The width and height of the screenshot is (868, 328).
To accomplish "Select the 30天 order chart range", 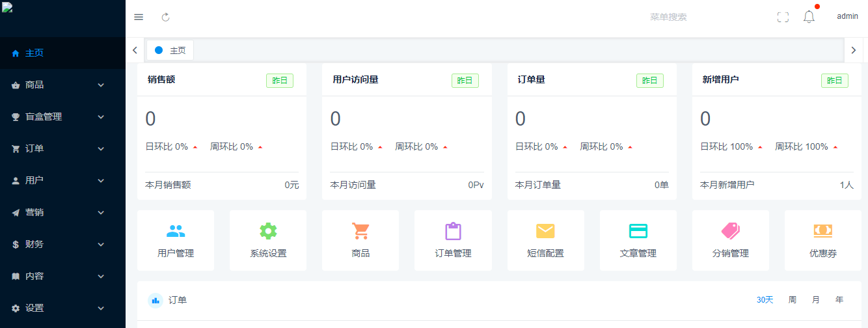I will pos(765,300).
